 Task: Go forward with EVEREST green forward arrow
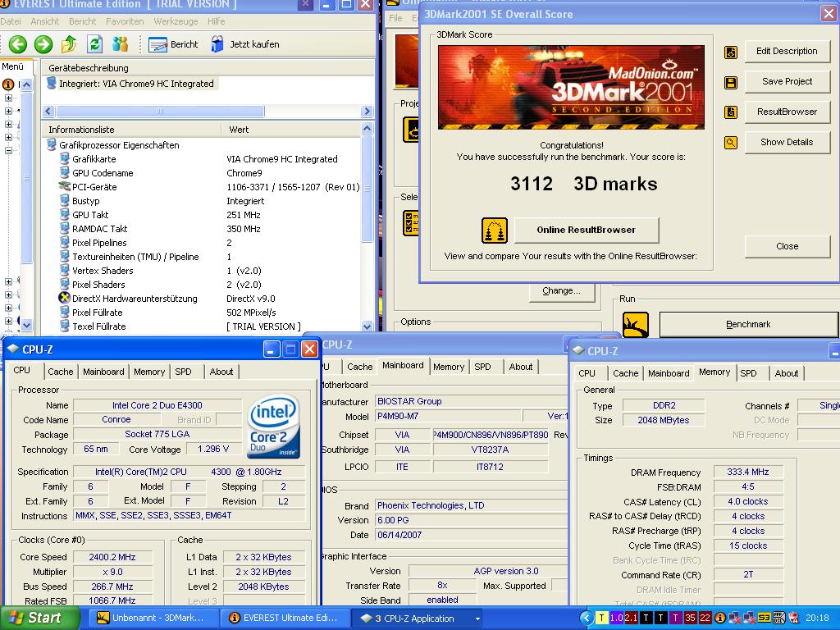(x=43, y=44)
